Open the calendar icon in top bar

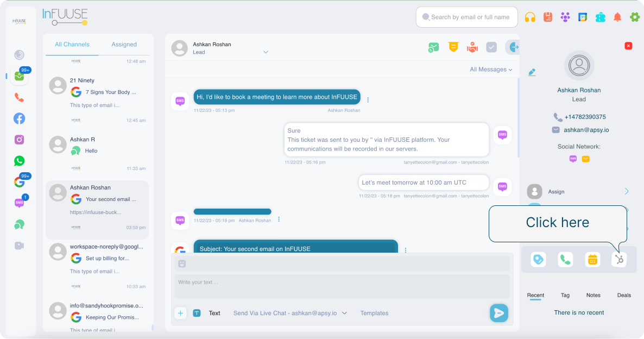[x=583, y=17]
